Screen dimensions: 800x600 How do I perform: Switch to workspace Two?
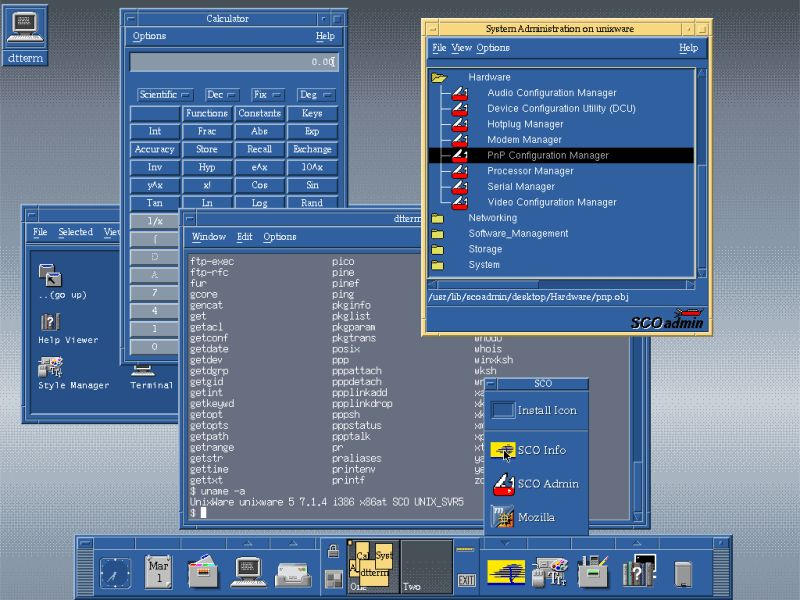(x=426, y=567)
